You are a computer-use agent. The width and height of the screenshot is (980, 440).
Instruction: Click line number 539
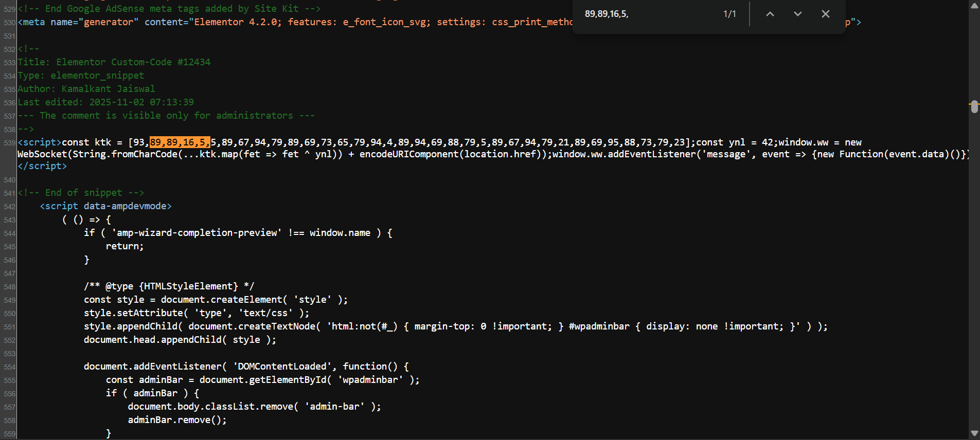[x=9, y=143]
